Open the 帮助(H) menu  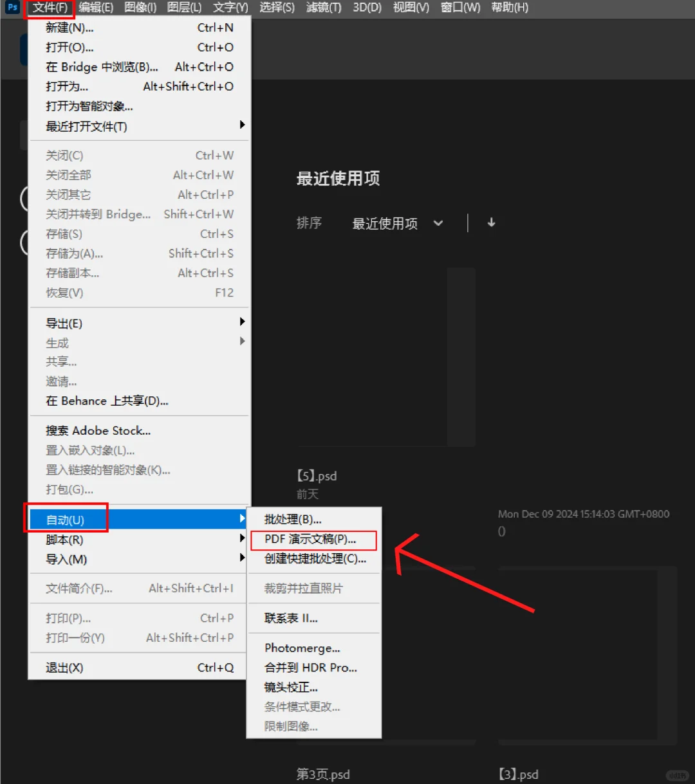coord(510,8)
